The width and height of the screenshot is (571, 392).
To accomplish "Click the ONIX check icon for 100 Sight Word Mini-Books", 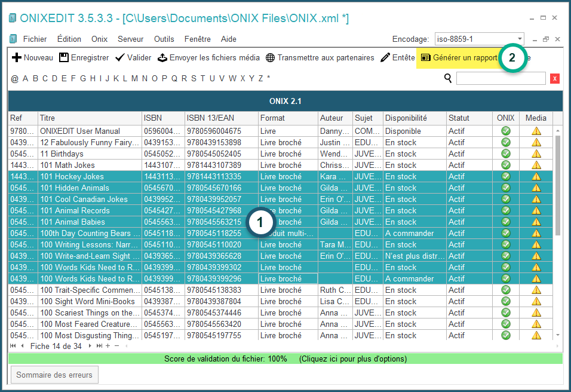I will [506, 301].
